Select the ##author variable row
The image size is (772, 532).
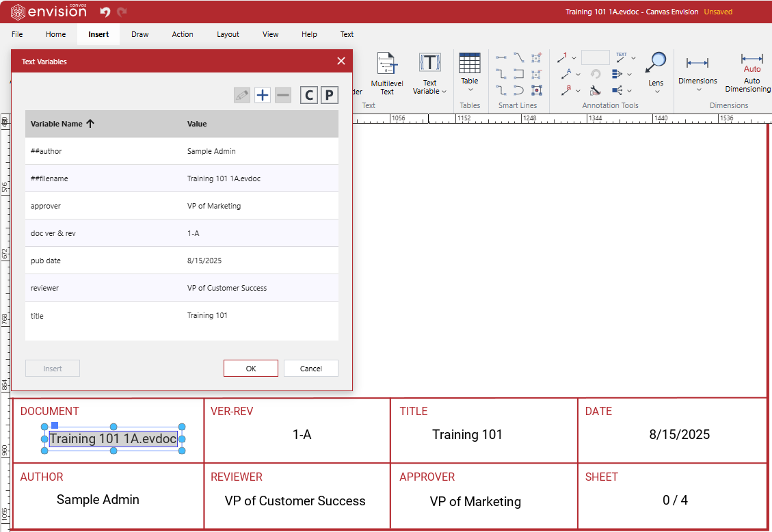(x=182, y=151)
